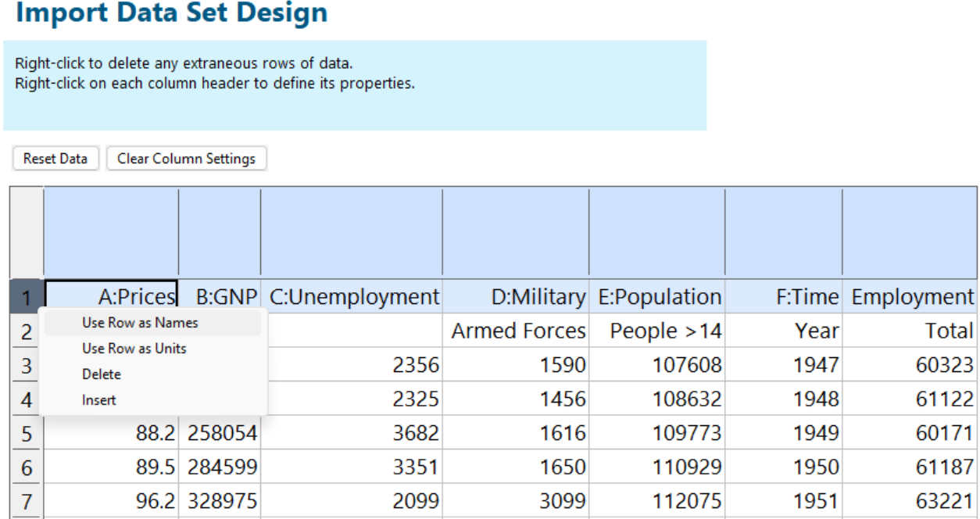Click the Total cell
This screenshot has width=980, height=519.
910,331
